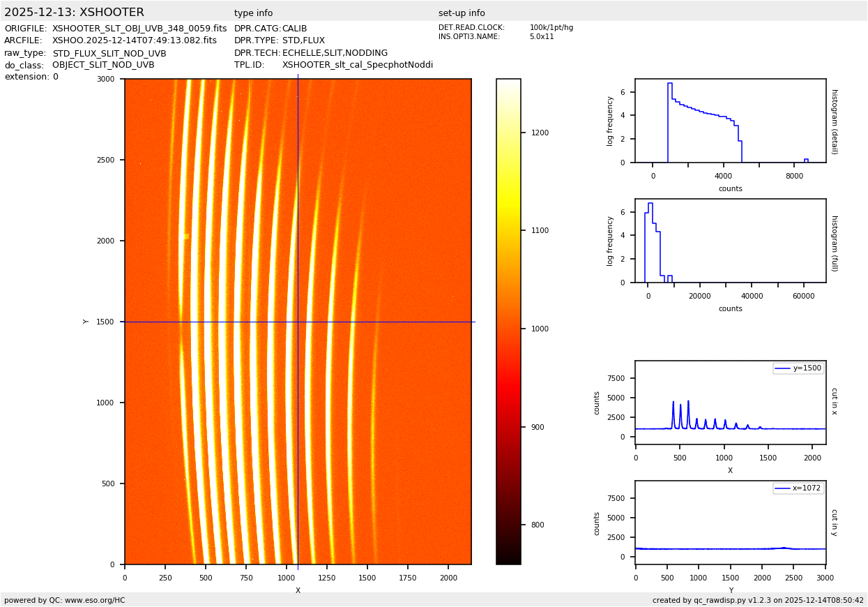Image resolution: width=868 pixels, height=607 pixels.
Task: Click the cut in y plot area
Action: point(730,523)
